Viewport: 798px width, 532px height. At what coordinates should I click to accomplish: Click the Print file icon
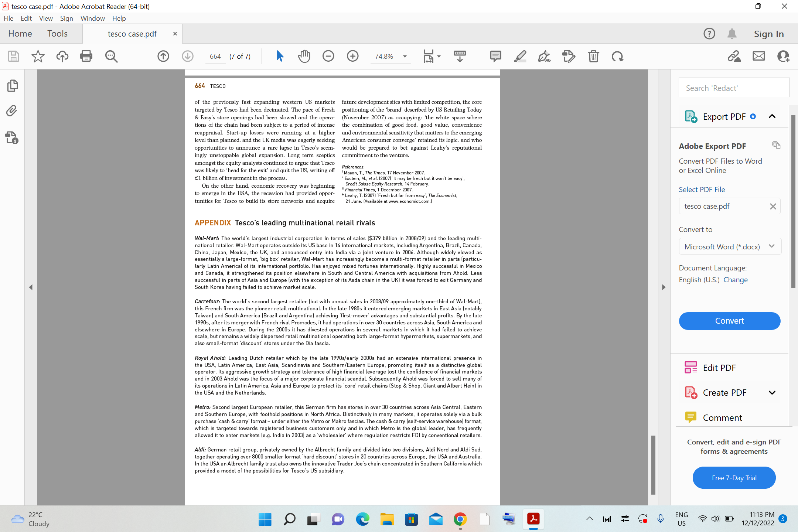86,56
